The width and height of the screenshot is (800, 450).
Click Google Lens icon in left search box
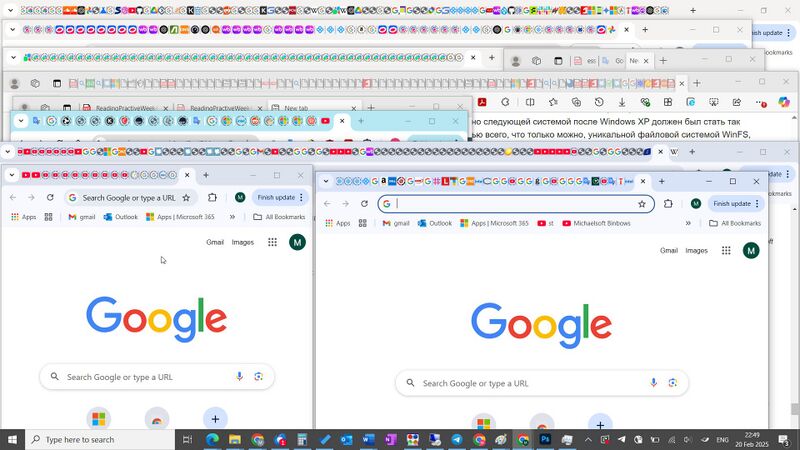259,377
